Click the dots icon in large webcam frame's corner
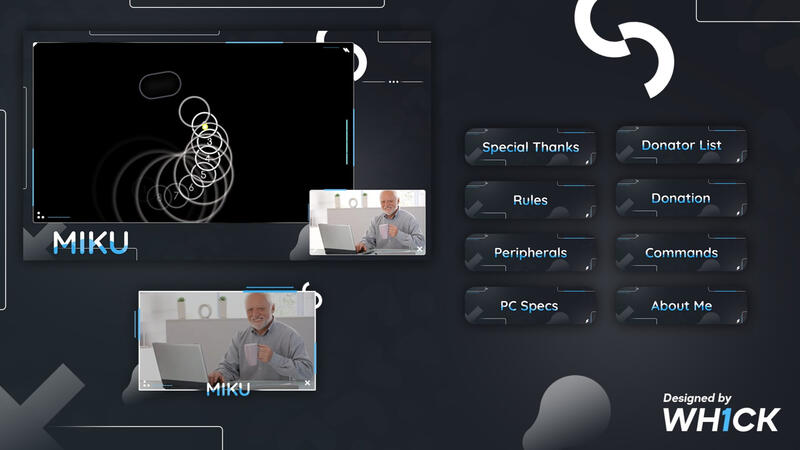Image resolution: width=800 pixels, height=450 pixels. tap(147, 382)
